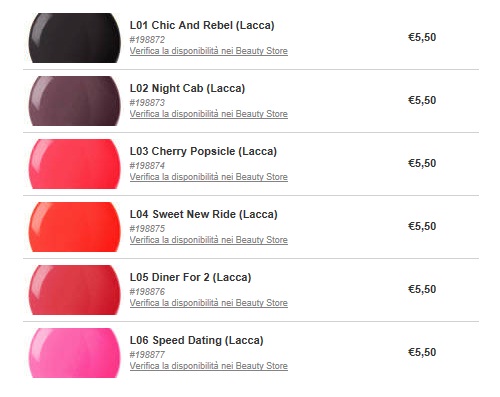Click item number #198877 under Speed Dating
The height and width of the screenshot is (397, 500).
pos(147,355)
